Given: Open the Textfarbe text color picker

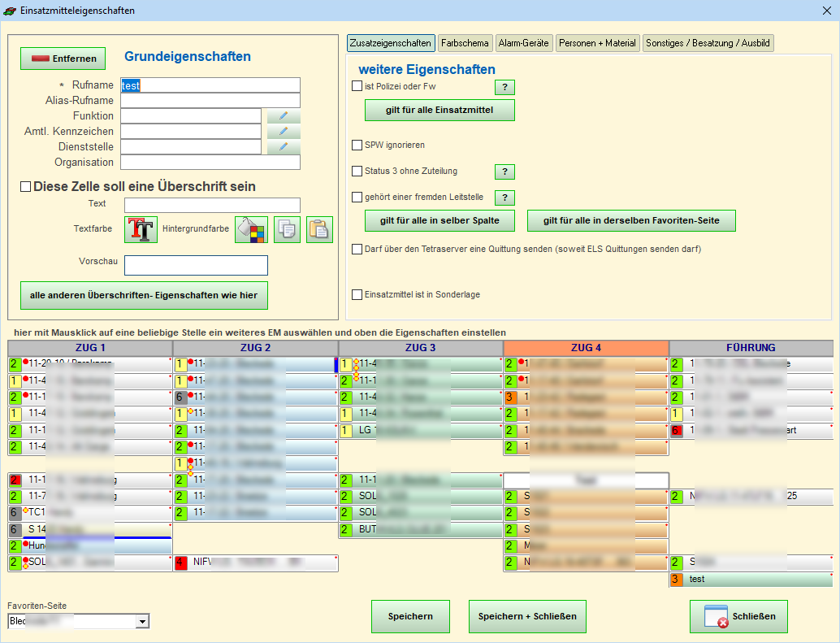Looking at the screenshot, I should pos(141,230).
